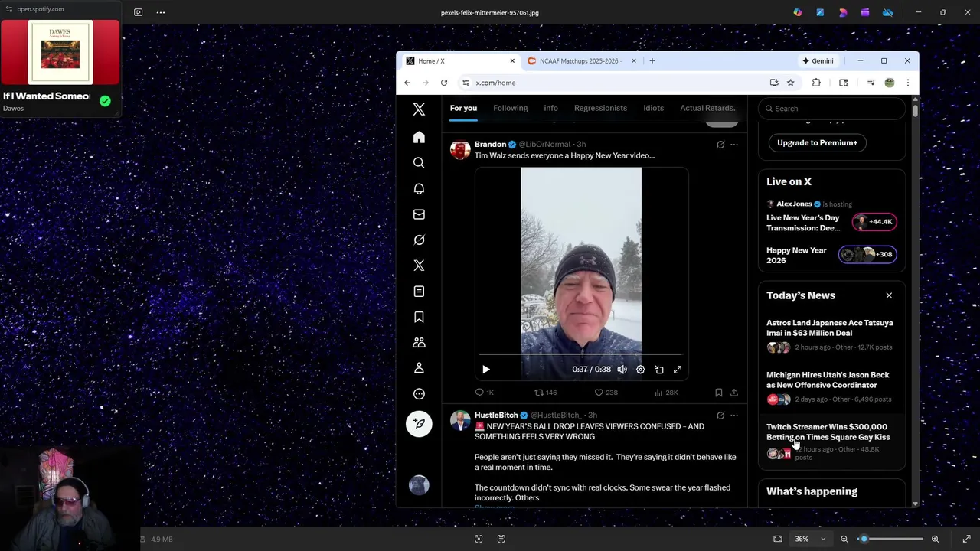Screen dimensions: 980x551
Task: Open Grok icon in X sidebar
Action: [419, 240]
